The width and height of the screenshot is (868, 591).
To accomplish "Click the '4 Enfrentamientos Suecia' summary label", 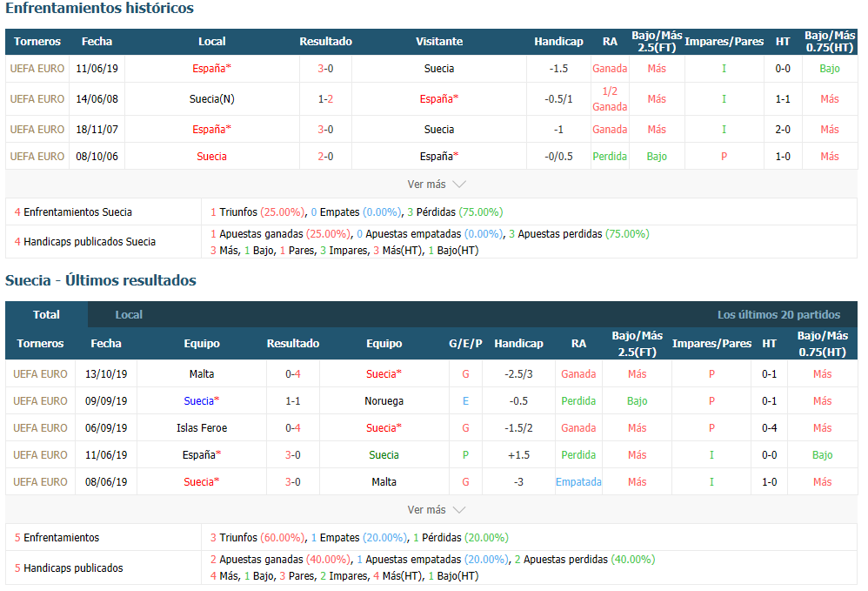I will click(73, 212).
